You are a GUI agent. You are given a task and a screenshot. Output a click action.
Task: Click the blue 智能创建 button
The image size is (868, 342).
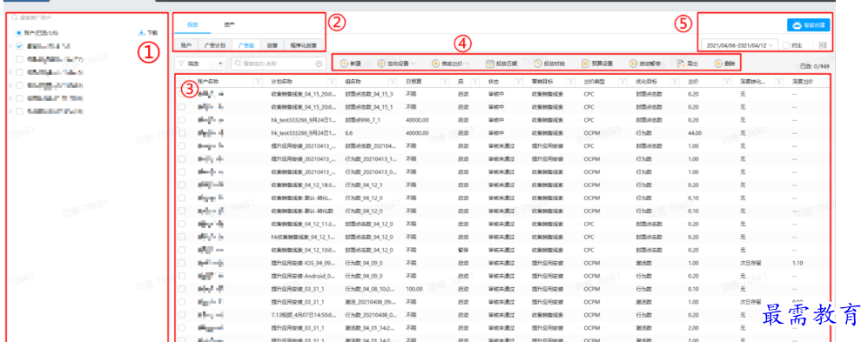[x=808, y=25]
